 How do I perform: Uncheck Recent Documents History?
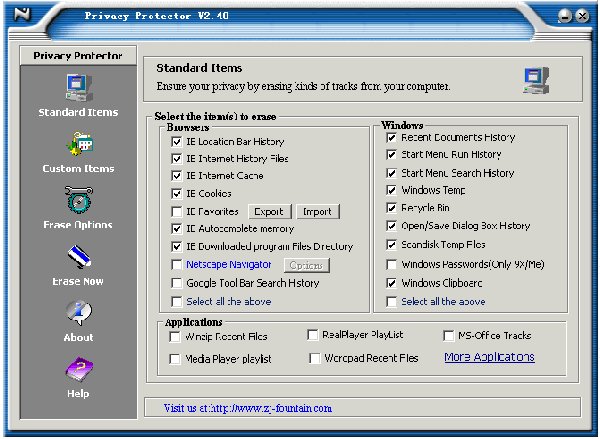point(391,137)
